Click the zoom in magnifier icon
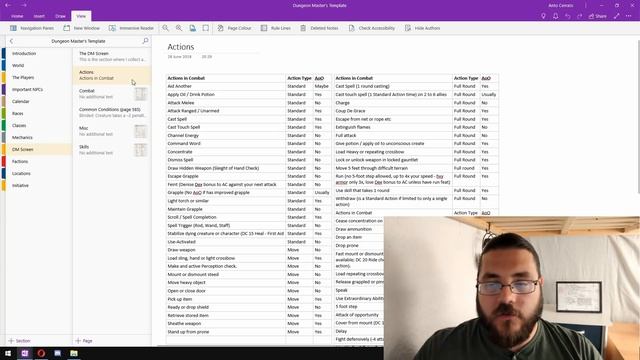The height and width of the screenshot is (360, 640). 179,28
